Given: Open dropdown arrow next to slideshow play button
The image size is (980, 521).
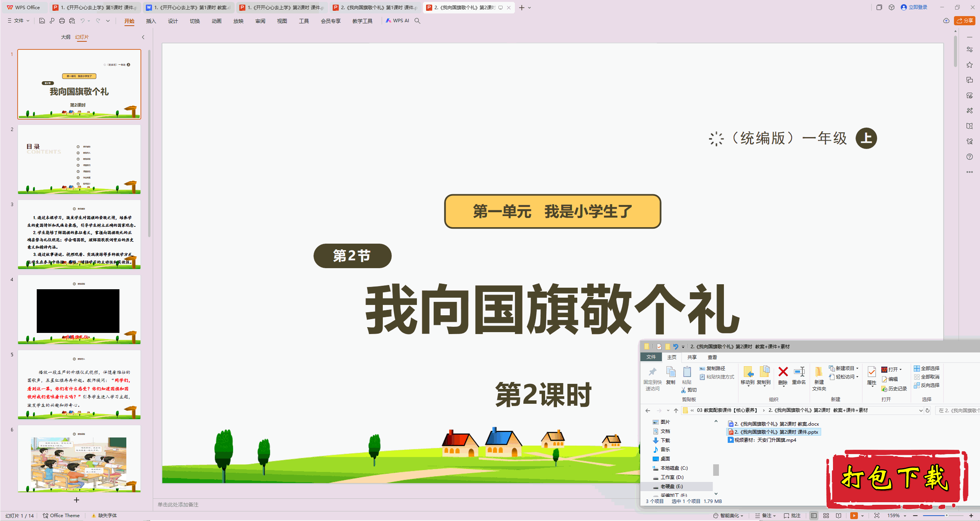Looking at the screenshot, I should click(862, 516).
